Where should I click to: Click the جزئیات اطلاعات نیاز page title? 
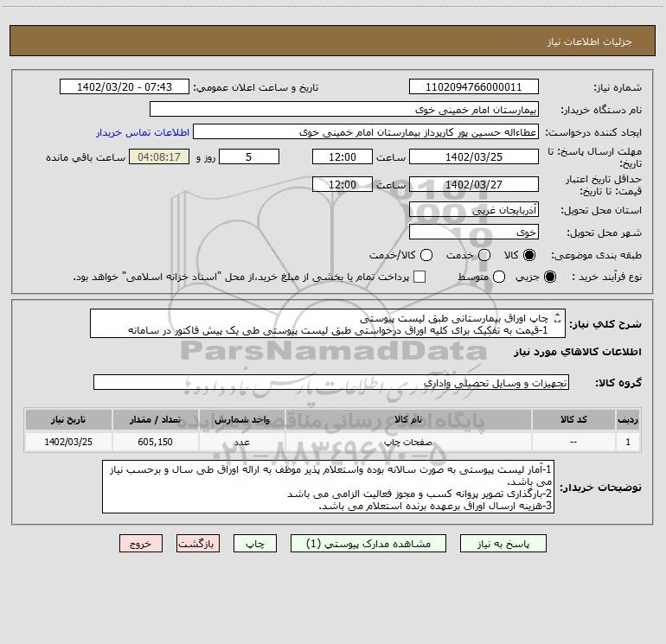click(x=590, y=41)
